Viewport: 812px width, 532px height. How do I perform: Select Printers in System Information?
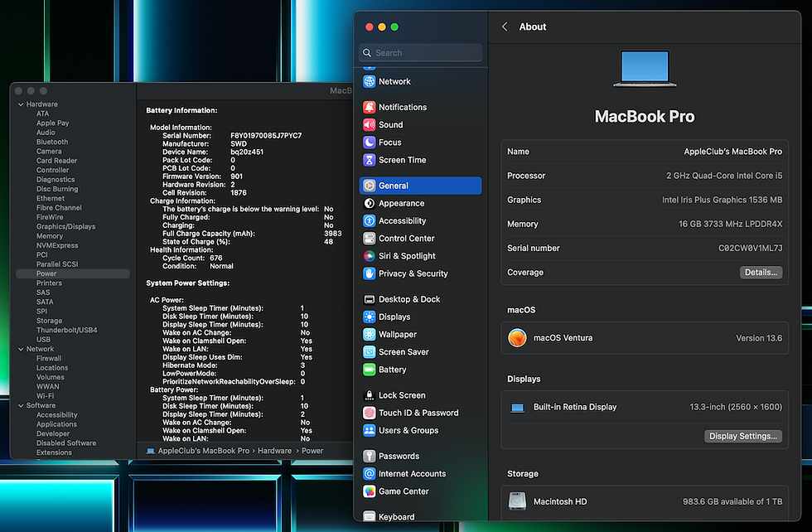49,283
